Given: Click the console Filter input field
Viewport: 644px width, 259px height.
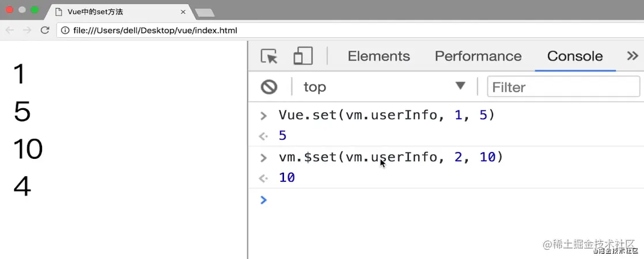Looking at the screenshot, I should 563,87.
